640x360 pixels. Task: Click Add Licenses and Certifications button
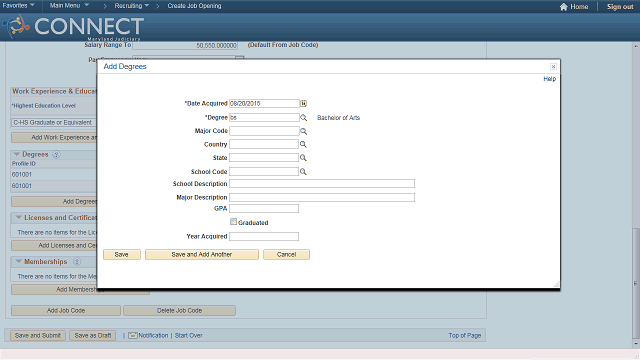pyautogui.click(x=54, y=245)
